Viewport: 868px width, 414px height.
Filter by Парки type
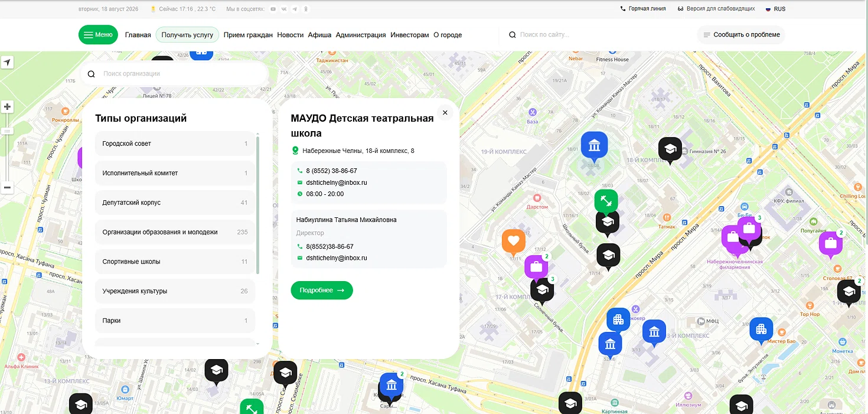point(175,321)
